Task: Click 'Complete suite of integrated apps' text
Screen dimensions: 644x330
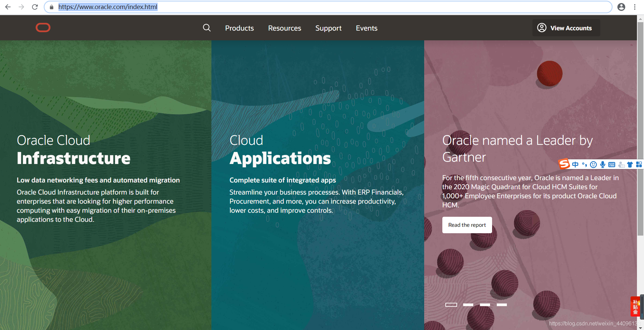Action: pos(283,180)
